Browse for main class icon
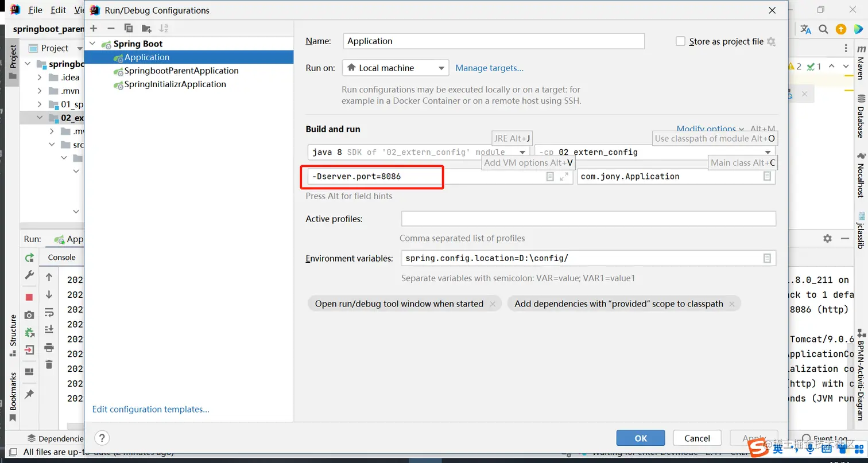This screenshot has width=868, height=463. (x=767, y=177)
